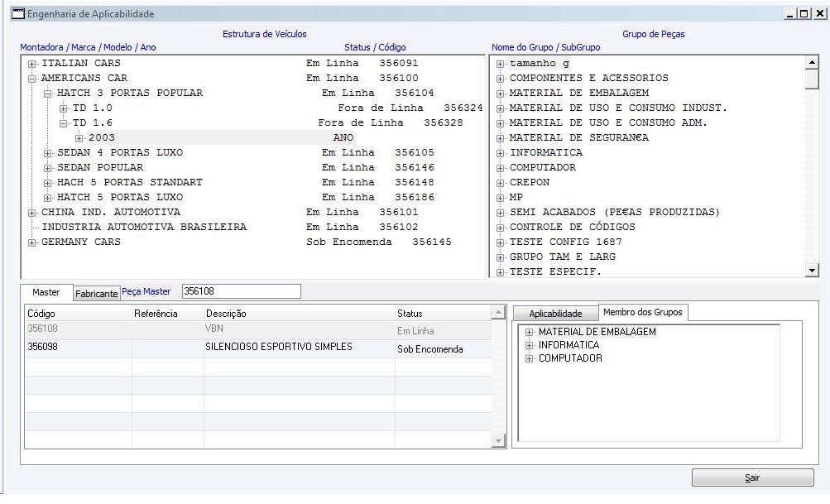This screenshot has height=504, width=830.
Task: Expand HATCH 5 PORTAS LUXO node
Action: coord(48,198)
